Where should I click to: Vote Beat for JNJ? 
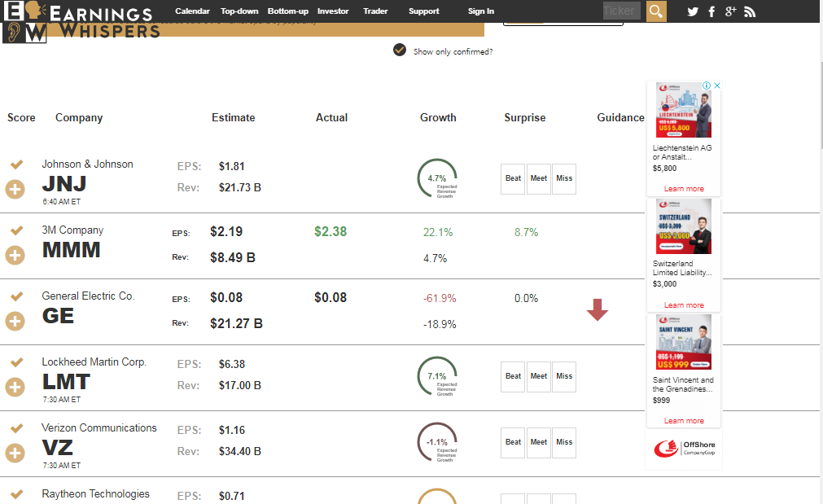(x=513, y=178)
